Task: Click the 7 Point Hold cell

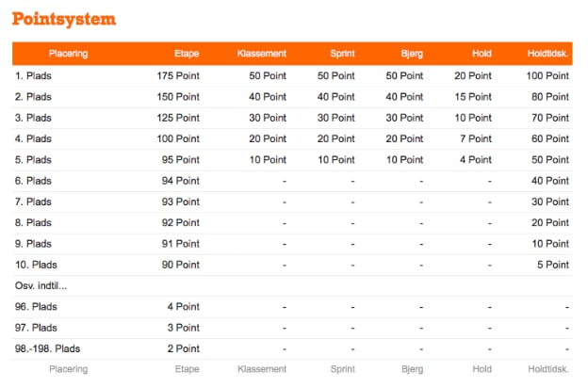Action: (x=476, y=138)
